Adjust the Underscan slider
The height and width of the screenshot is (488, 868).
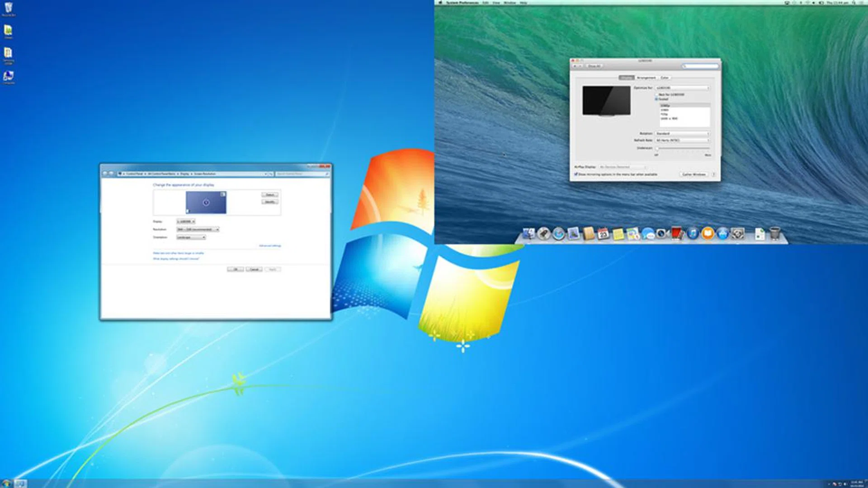pyautogui.click(x=657, y=149)
